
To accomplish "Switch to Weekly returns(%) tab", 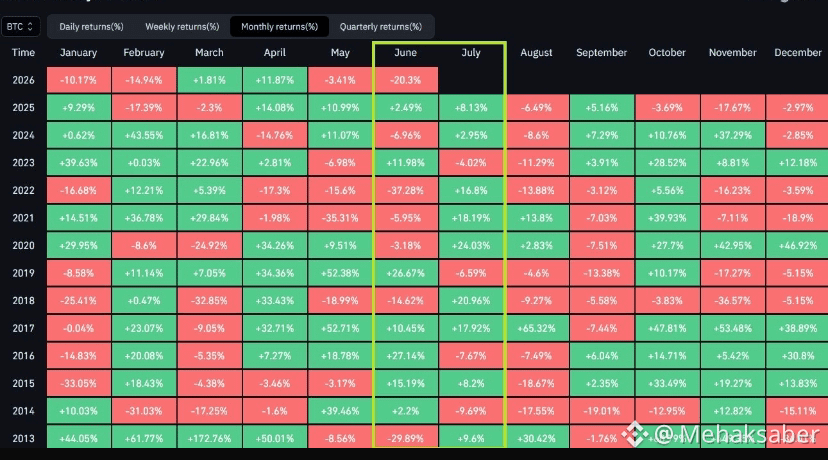I will pyautogui.click(x=182, y=26).
